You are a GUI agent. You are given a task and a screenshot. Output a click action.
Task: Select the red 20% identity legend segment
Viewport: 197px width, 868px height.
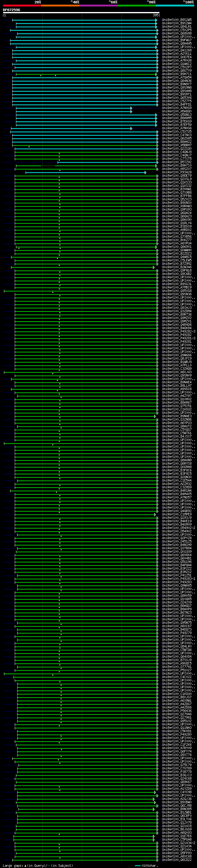point(22,6)
